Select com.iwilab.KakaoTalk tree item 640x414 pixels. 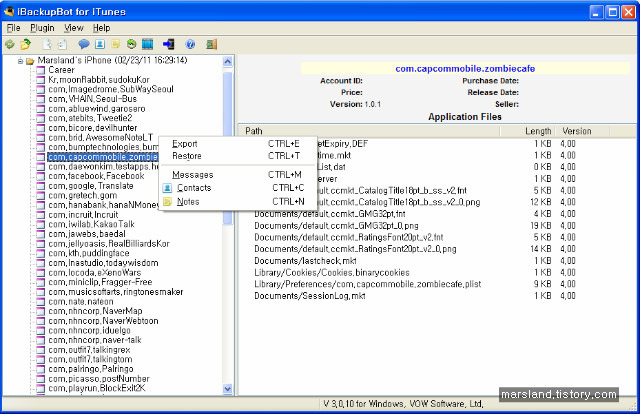(91, 224)
